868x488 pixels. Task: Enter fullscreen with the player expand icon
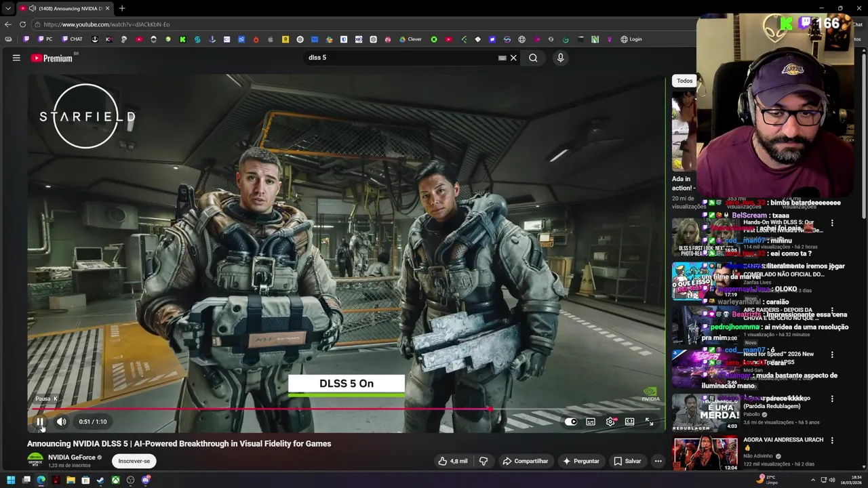coord(649,422)
